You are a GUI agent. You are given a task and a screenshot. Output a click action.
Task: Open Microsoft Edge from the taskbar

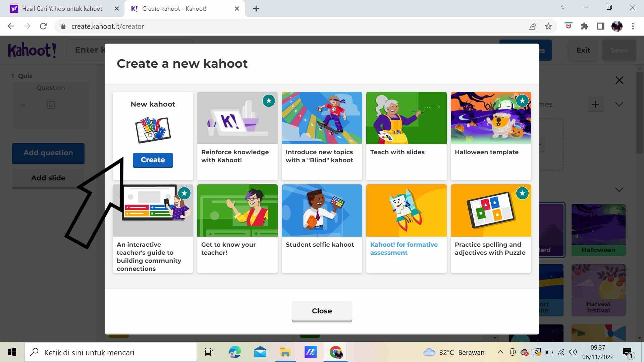click(235, 352)
